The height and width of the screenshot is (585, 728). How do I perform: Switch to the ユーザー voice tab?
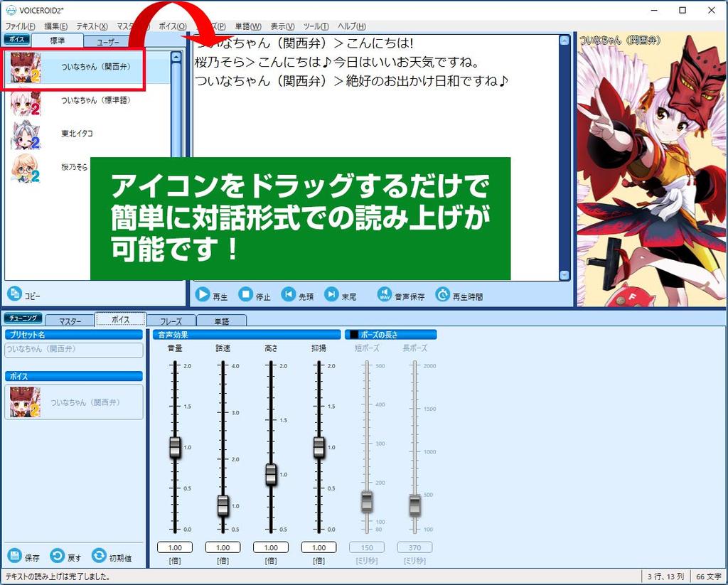coord(108,41)
